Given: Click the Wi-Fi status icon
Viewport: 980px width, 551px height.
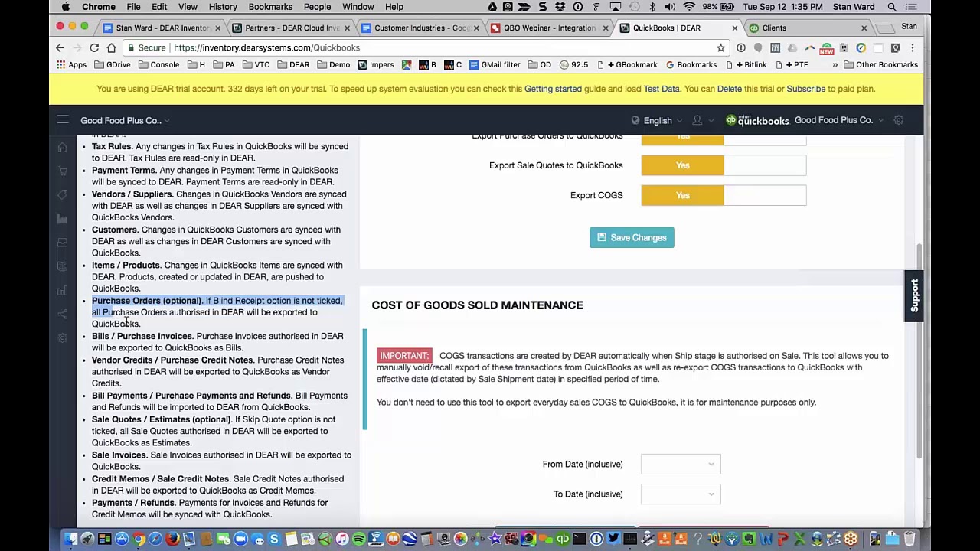Looking at the screenshot, I should point(689,7).
